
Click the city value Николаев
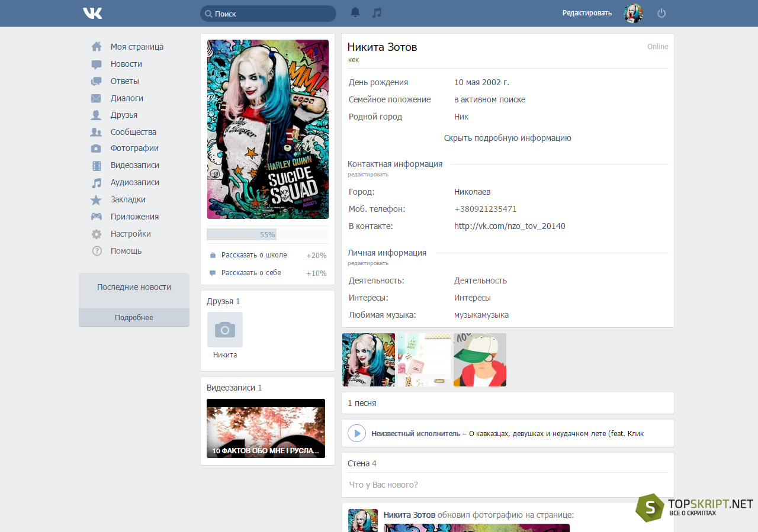pyautogui.click(x=472, y=192)
